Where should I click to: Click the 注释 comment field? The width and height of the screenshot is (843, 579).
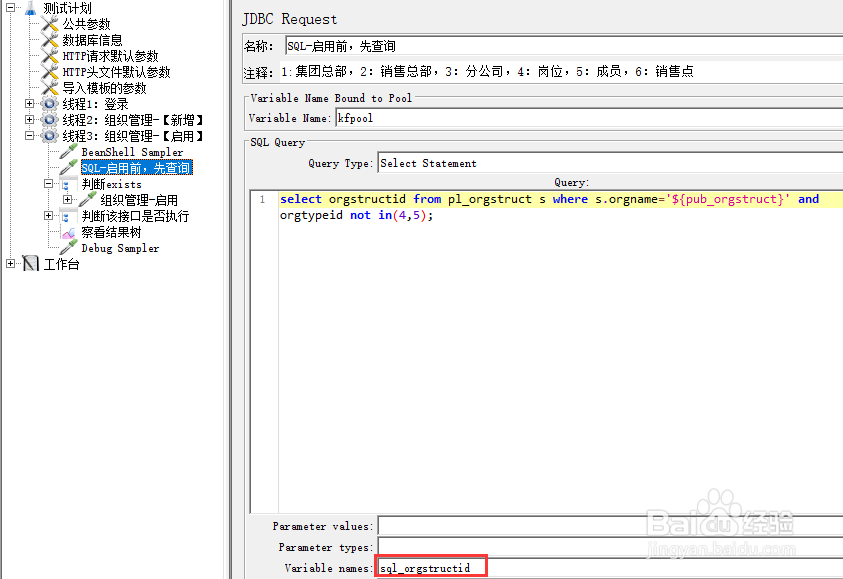[560, 72]
